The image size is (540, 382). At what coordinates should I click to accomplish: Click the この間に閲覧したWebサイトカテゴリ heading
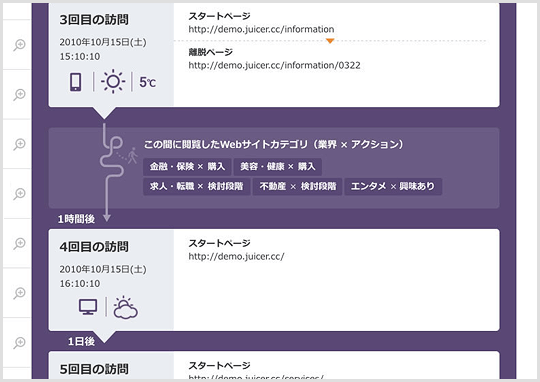[274, 144]
